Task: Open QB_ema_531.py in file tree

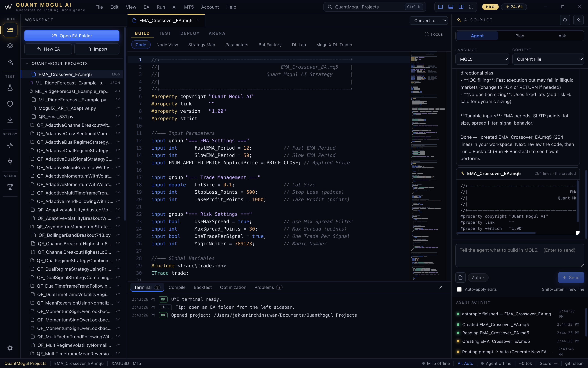Action: [72, 117]
